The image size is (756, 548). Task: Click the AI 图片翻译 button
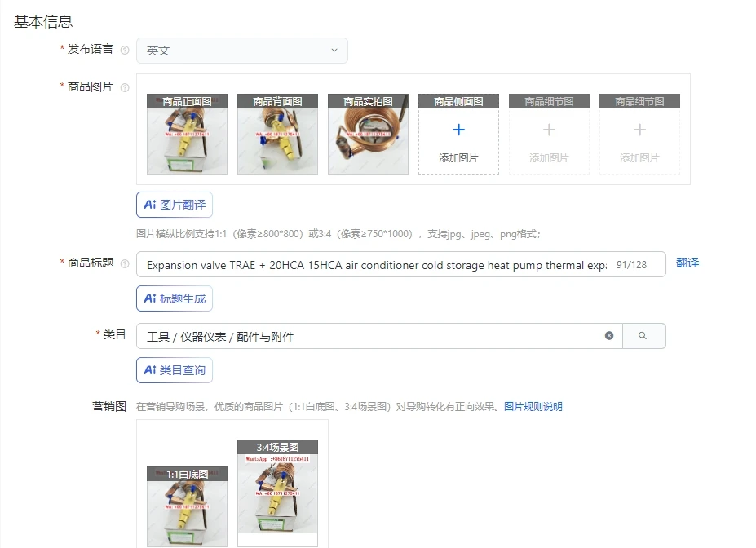[175, 205]
